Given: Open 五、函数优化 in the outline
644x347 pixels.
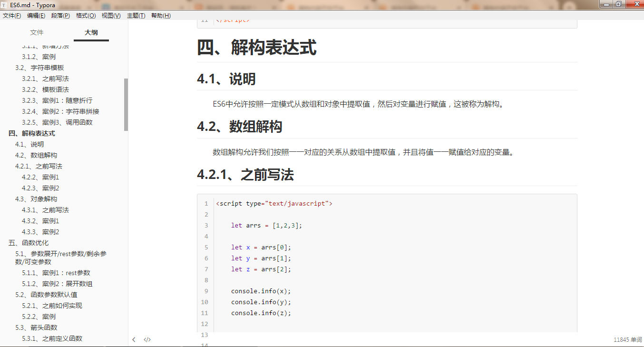Looking at the screenshot, I should coord(29,243).
